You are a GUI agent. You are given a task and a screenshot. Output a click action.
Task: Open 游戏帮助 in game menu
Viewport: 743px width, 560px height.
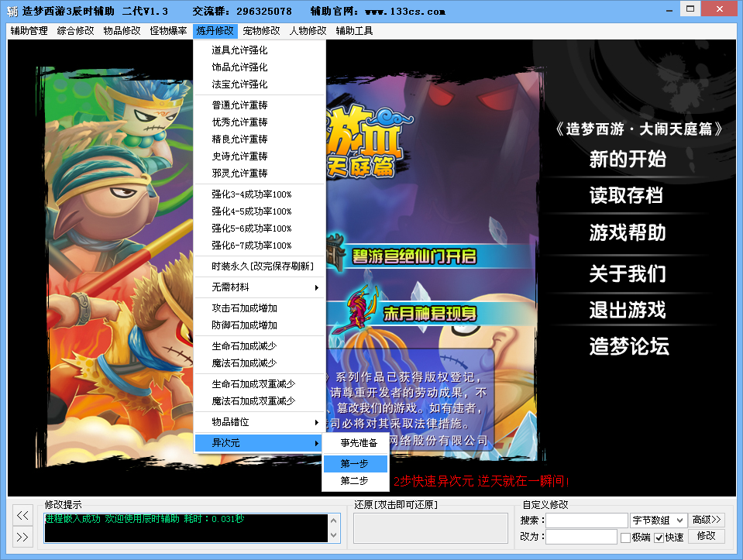(x=628, y=232)
